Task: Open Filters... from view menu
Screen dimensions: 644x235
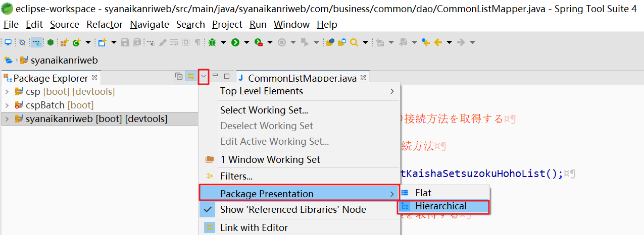Action: pos(300,177)
